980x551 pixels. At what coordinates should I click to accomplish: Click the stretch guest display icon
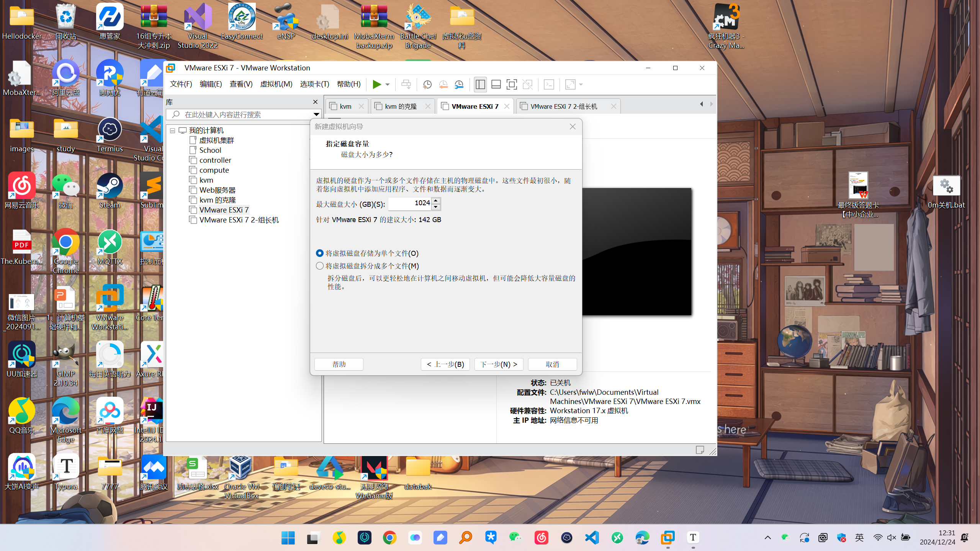point(570,84)
